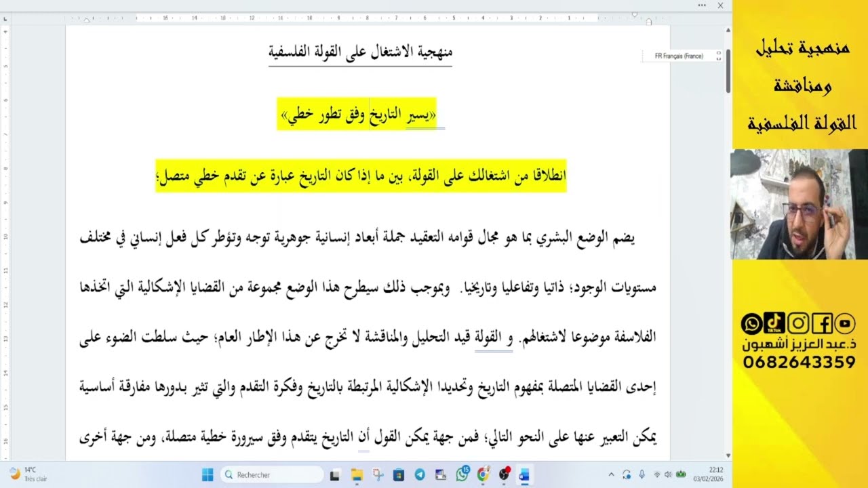Viewport: 868px width, 488px height.
Task: Click the vertical scrollbar thumb
Action: [728, 71]
